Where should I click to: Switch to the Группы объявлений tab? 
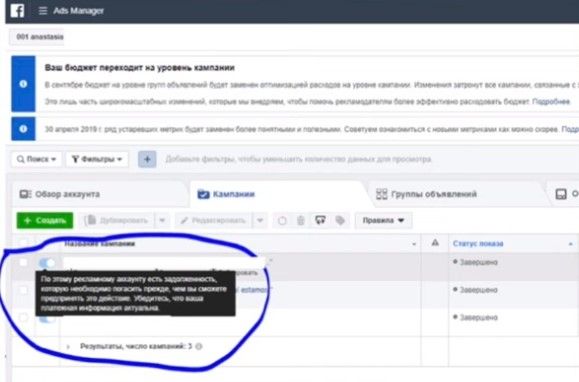tap(426, 194)
